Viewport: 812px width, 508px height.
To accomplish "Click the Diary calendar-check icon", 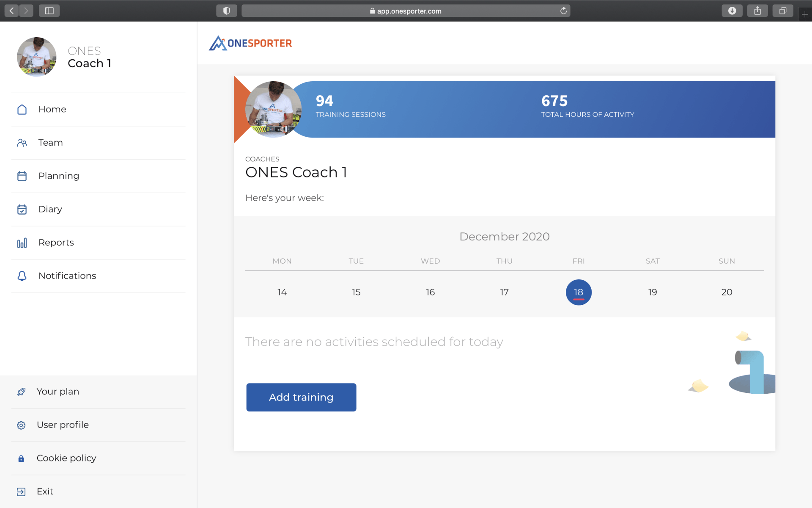I will (x=22, y=210).
